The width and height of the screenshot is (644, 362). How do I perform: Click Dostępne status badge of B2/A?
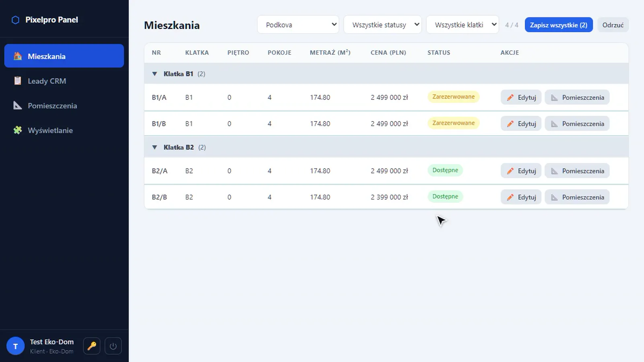coord(445,170)
